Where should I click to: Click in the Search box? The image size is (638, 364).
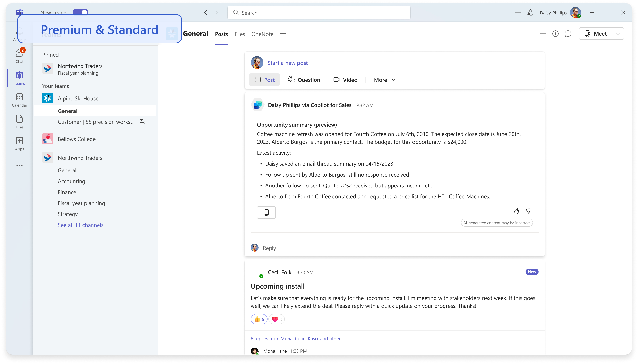[x=319, y=13]
